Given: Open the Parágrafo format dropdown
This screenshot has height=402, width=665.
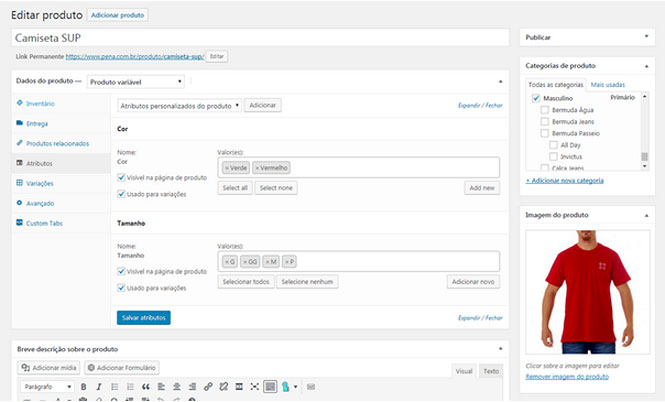Looking at the screenshot, I should tap(46, 386).
